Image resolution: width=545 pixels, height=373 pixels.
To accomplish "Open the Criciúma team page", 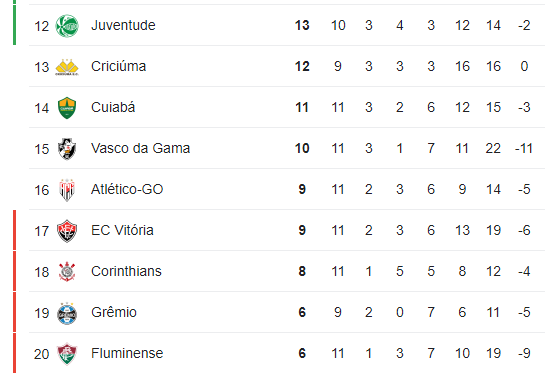I will click(x=119, y=66).
